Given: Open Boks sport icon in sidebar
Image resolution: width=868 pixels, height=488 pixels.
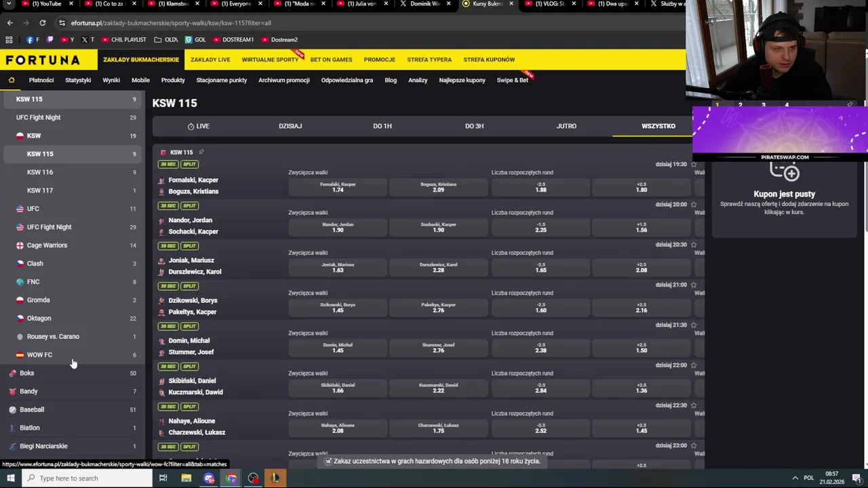Looking at the screenshot, I should click(x=12, y=373).
